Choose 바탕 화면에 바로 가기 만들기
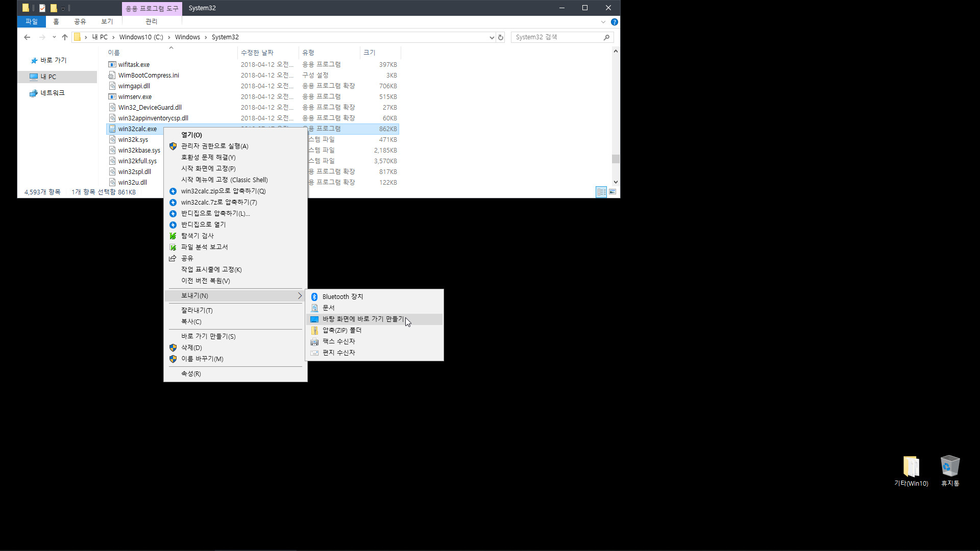The width and height of the screenshot is (980, 551). 374,319
